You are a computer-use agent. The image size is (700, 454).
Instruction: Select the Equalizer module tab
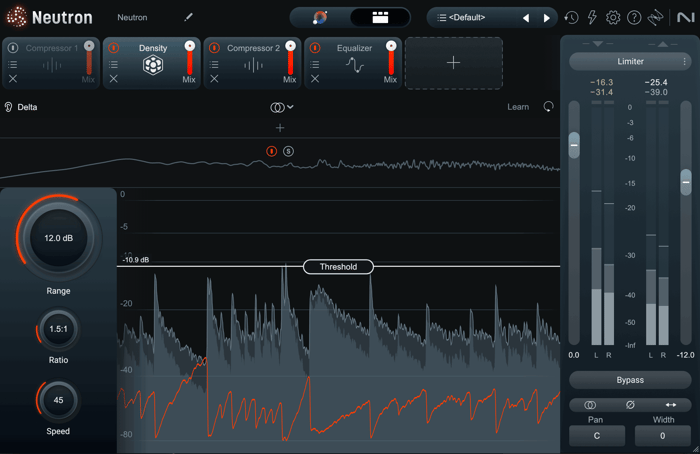coord(354,62)
